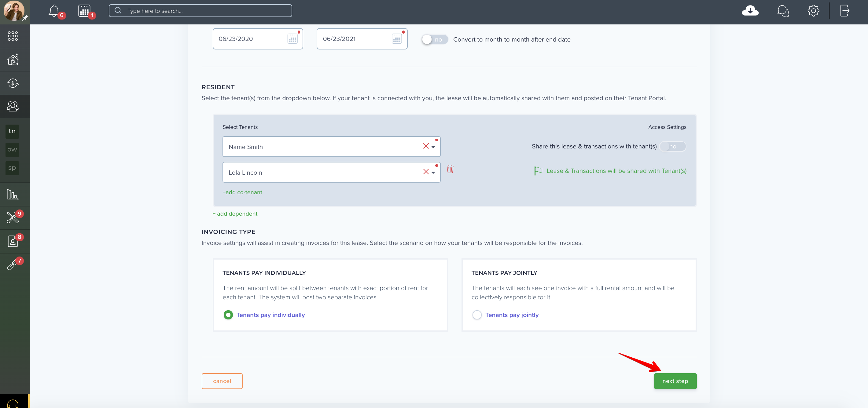Click the end date field 06/23/2021
Screen dimensions: 868x408
[362, 39]
